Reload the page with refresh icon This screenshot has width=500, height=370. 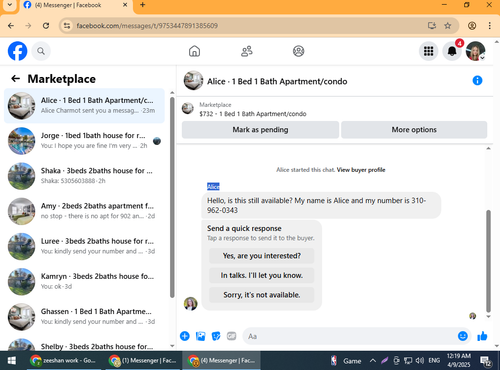click(46, 26)
